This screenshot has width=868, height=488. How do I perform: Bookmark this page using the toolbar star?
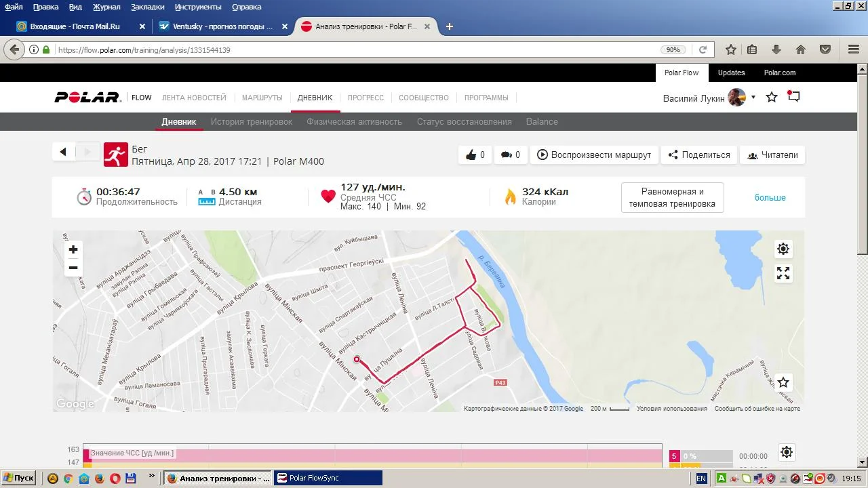731,49
